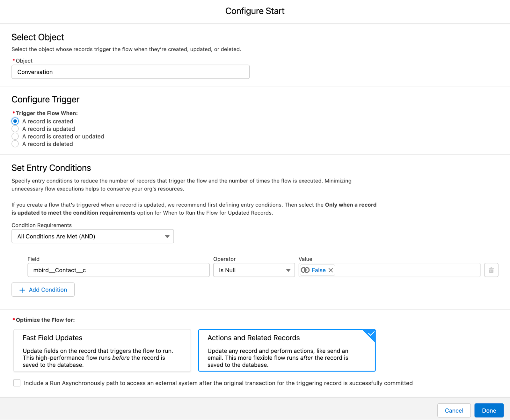
Task: Select 'A record is created' radio option
Action: click(x=15, y=121)
